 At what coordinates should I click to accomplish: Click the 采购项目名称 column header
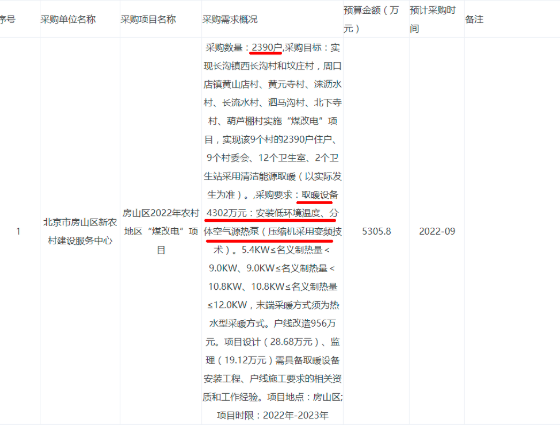click(x=148, y=19)
